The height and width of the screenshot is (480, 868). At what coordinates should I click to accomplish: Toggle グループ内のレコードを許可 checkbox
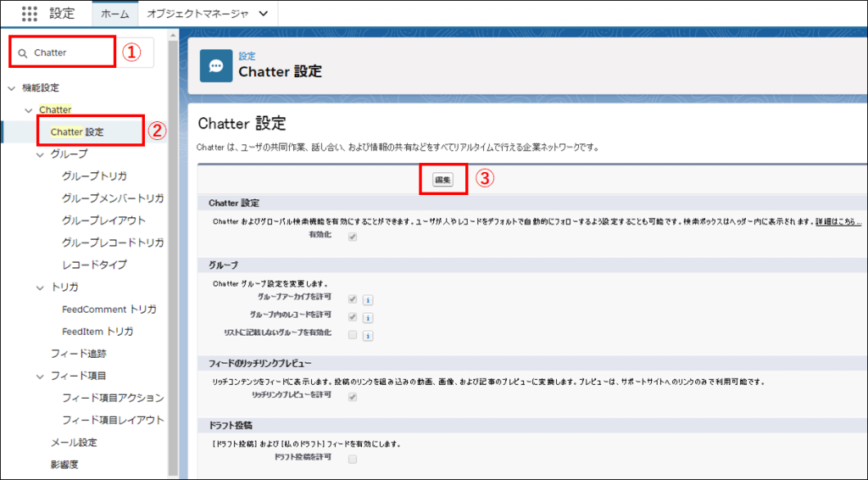tap(353, 317)
